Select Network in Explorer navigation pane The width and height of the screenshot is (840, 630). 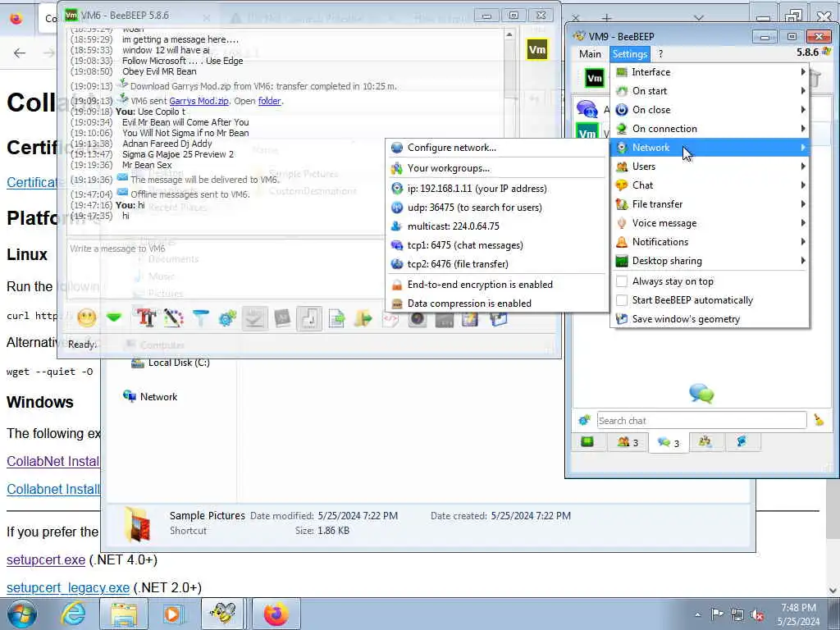coord(151,396)
